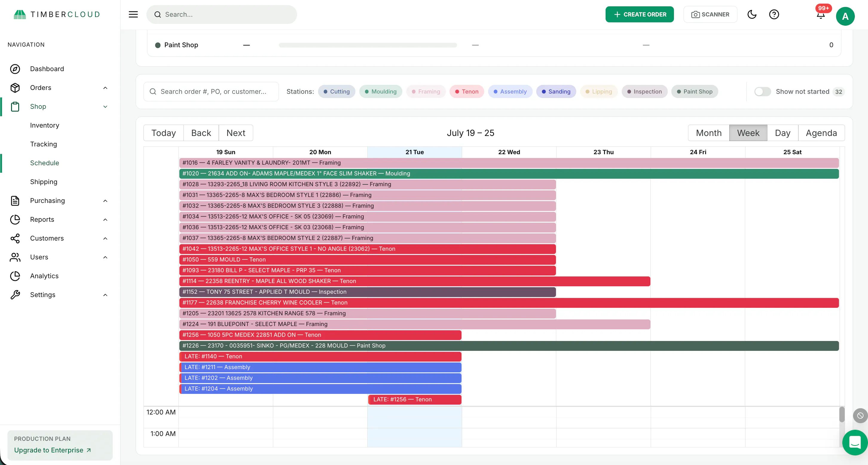The width and height of the screenshot is (868, 465).
Task: Expand the Users chevron
Action: [105, 257]
